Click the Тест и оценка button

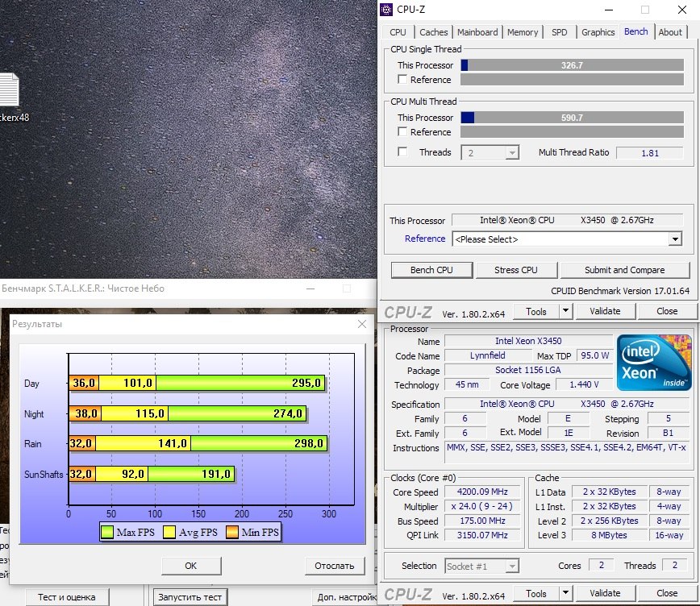66,597
